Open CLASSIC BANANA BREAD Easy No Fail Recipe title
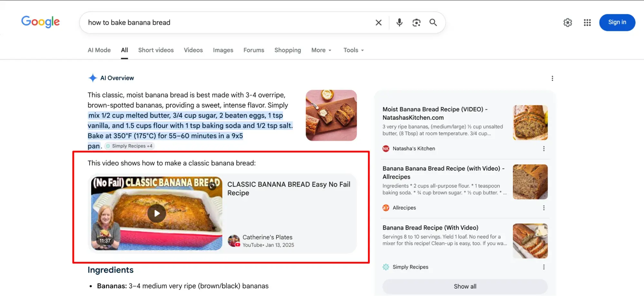 tap(289, 188)
